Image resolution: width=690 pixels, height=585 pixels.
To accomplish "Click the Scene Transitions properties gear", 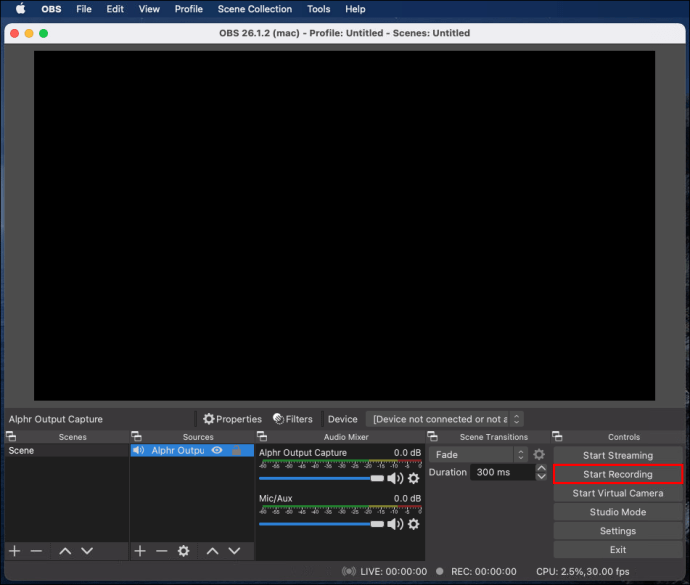I will coord(539,454).
